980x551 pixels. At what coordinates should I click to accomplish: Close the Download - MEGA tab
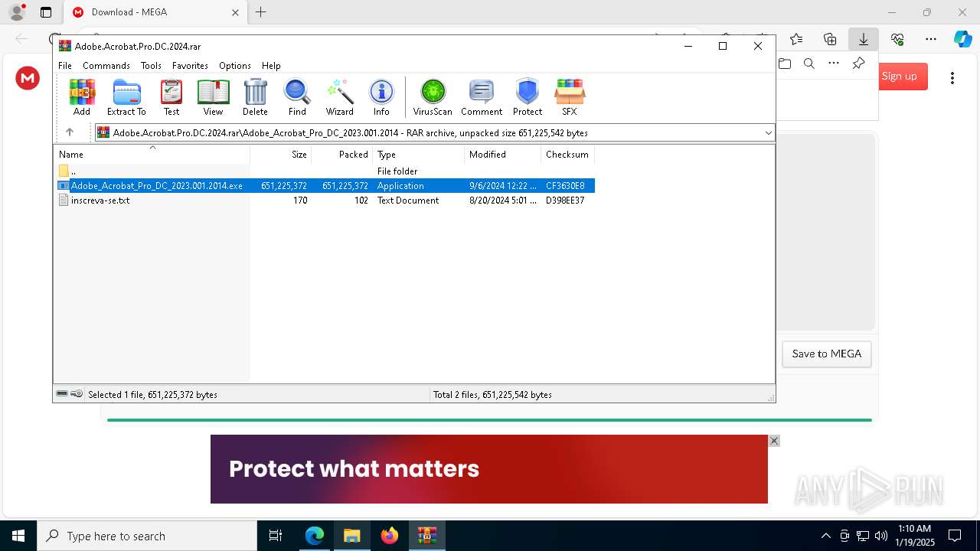pos(235,12)
